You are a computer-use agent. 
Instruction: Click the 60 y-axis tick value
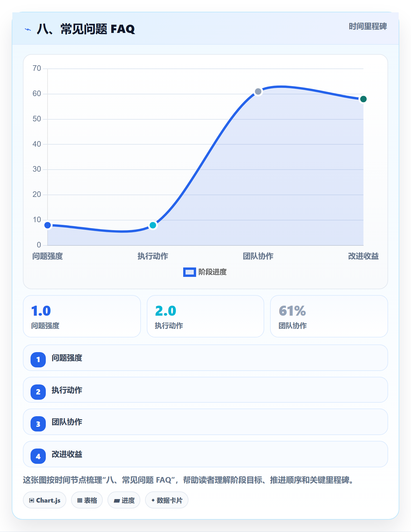pos(37,94)
